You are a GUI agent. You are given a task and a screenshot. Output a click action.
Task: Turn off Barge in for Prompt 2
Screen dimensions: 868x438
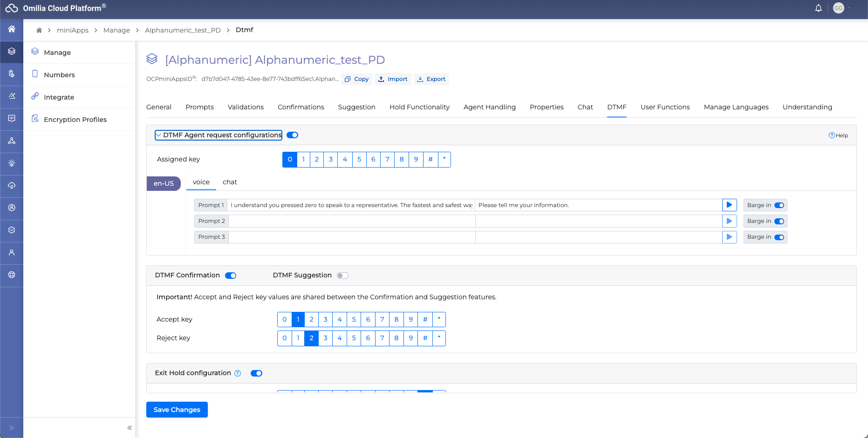779,221
